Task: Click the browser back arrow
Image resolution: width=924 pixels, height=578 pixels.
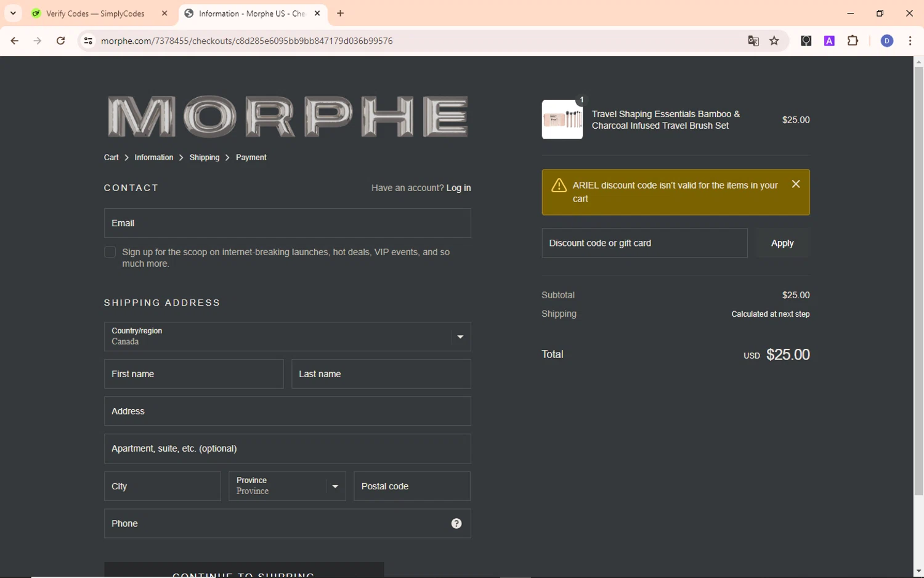Action: point(15,41)
